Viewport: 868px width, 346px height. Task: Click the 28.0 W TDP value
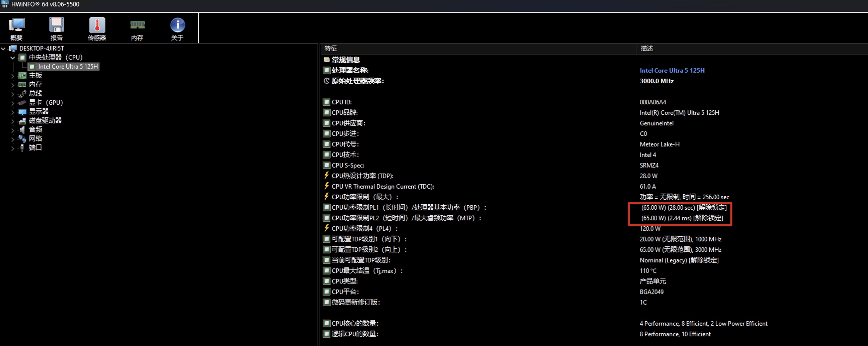point(648,176)
